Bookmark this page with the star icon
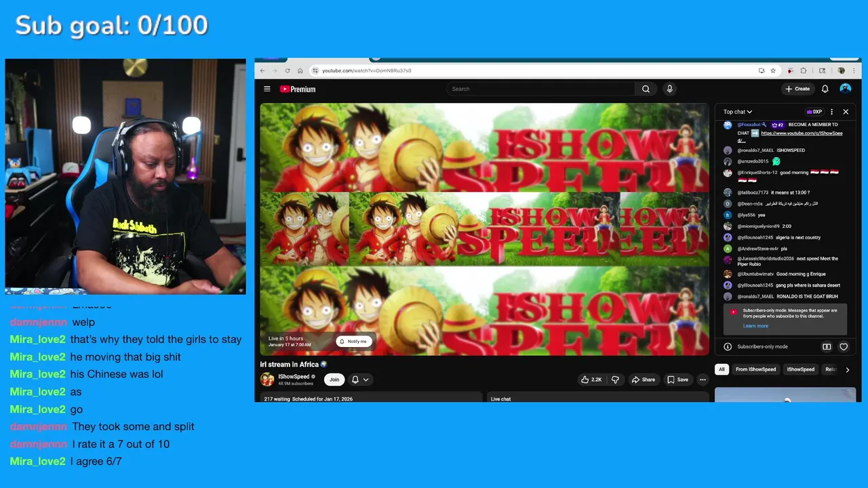This screenshot has width=868, height=488. (772, 70)
